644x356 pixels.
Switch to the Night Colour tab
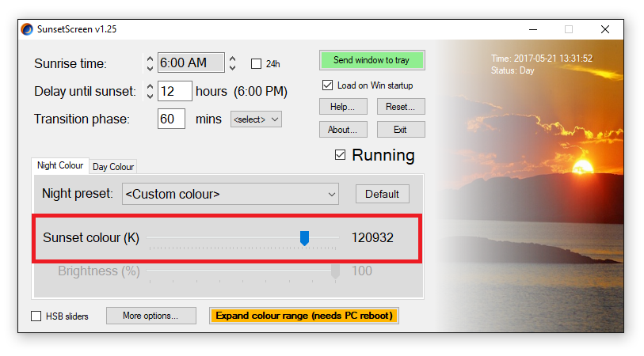pyautogui.click(x=60, y=165)
